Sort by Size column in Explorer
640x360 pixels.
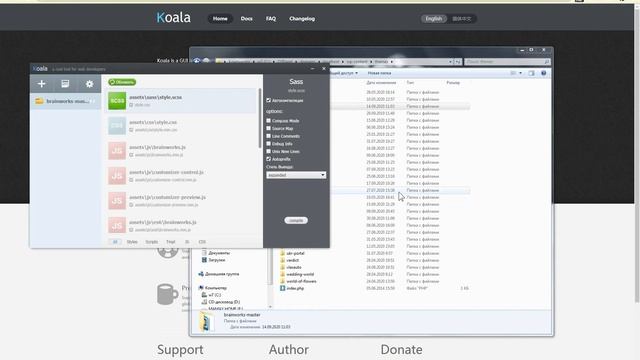pyautogui.click(x=453, y=82)
